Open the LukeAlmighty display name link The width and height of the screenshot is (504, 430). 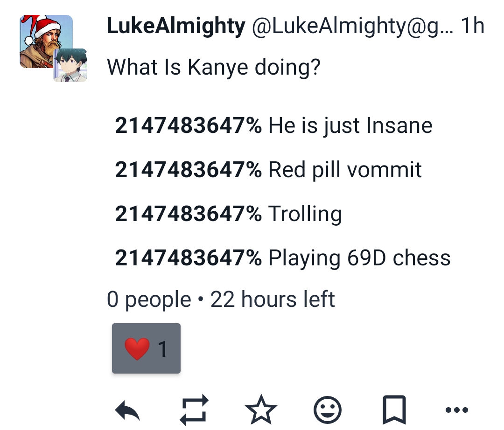pyautogui.click(x=176, y=27)
